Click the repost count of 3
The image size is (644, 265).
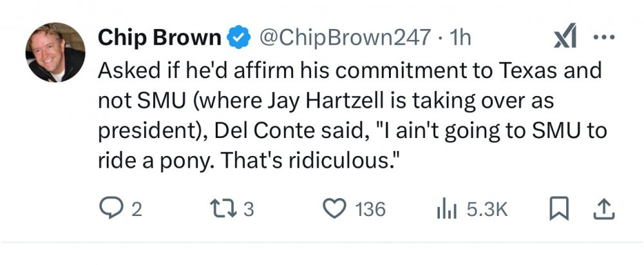click(x=249, y=210)
